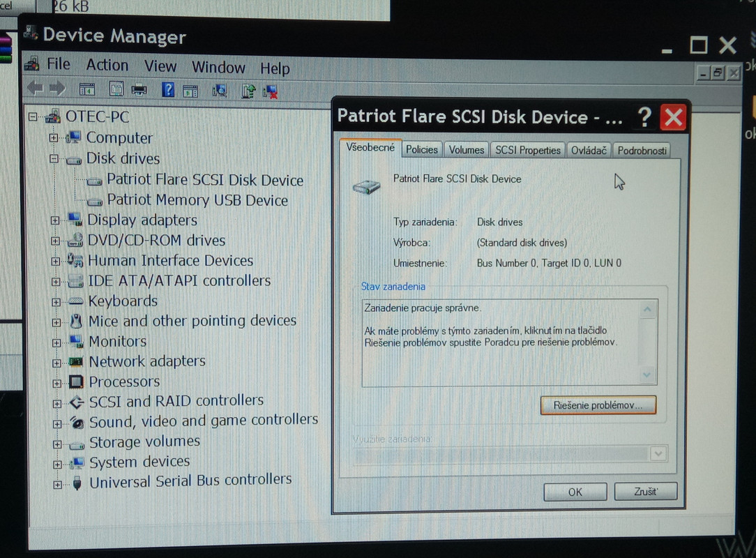This screenshot has height=558, width=756.
Task: Click the dialog's question mark help button
Action: tap(644, 116)
